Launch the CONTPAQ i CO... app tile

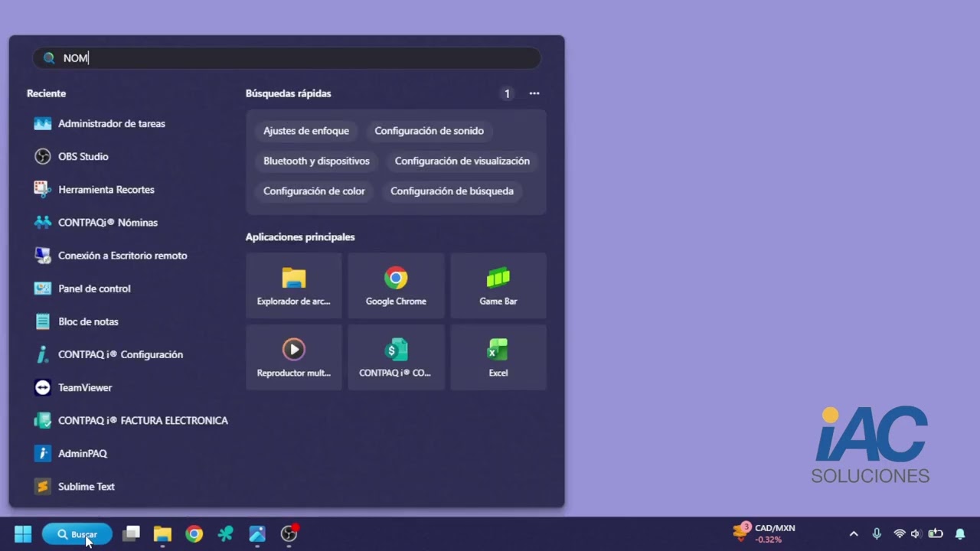[396, 357]
